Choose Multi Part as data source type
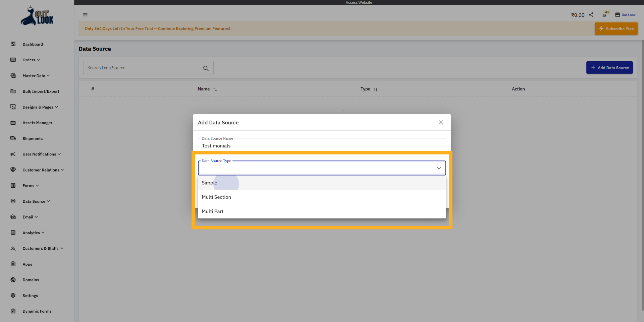Screen dimensions: 644x322 pyautogui.click(x=212, y=211)
